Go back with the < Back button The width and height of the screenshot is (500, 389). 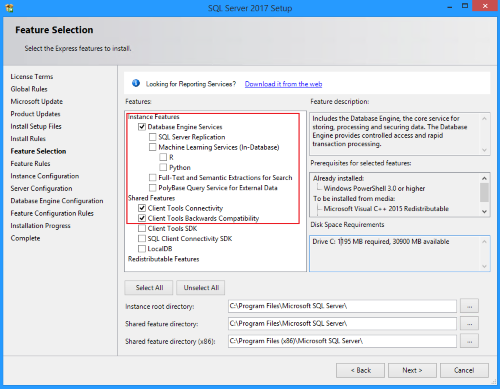click(360, 370)
